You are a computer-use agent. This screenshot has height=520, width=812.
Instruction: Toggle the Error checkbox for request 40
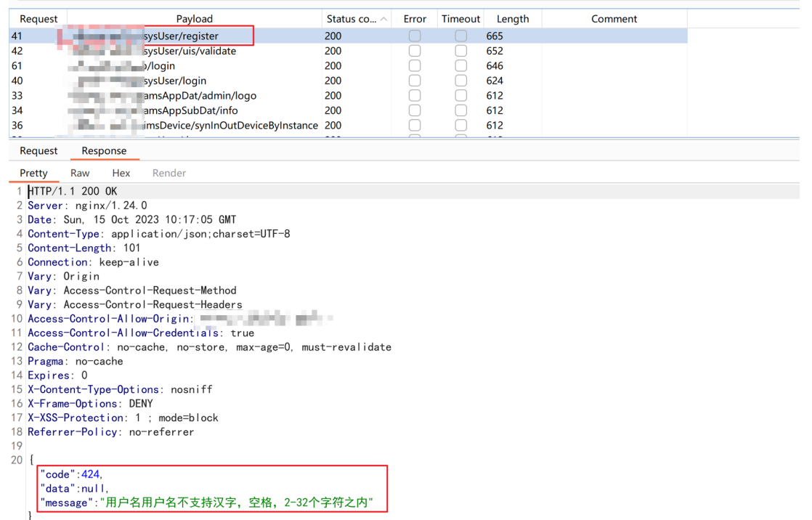click(x=414, y=81)
